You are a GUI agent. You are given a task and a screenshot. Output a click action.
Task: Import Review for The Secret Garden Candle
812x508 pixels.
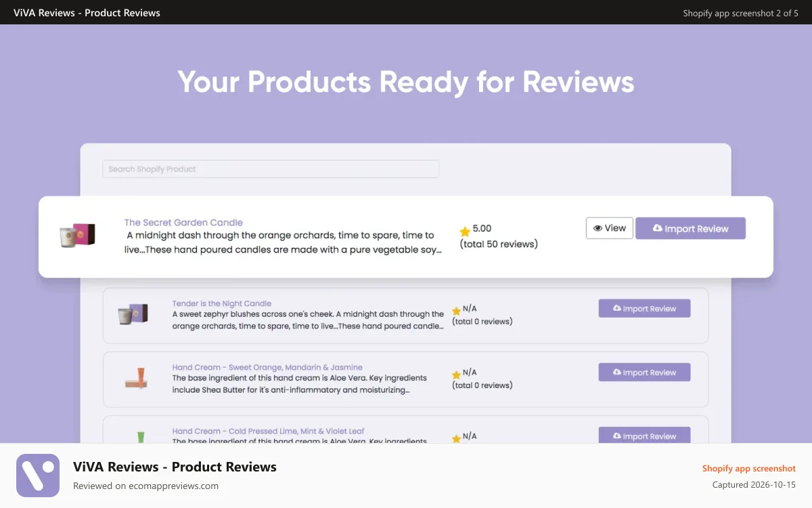(690, 228)
